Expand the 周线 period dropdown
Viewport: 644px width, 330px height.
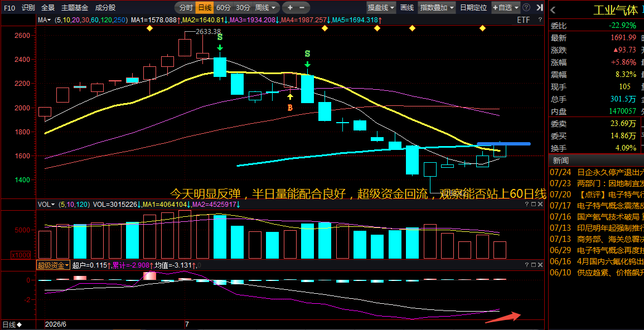click(x=265, y=7)
